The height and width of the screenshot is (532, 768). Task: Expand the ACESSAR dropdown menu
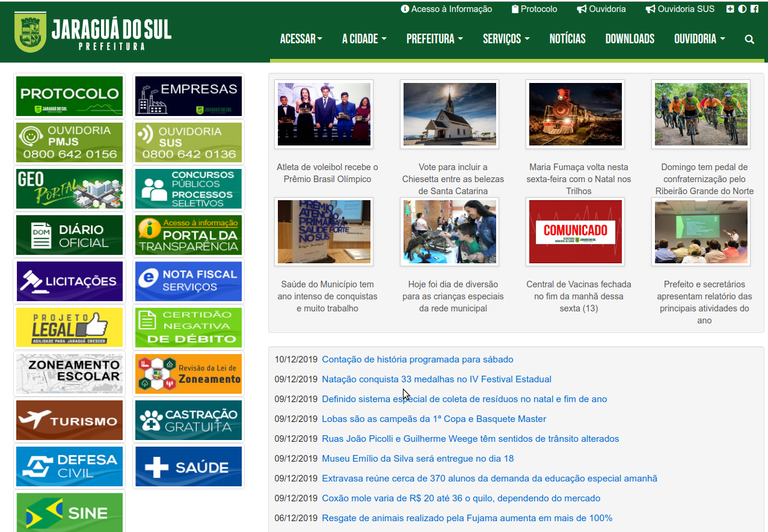(301, 39)
